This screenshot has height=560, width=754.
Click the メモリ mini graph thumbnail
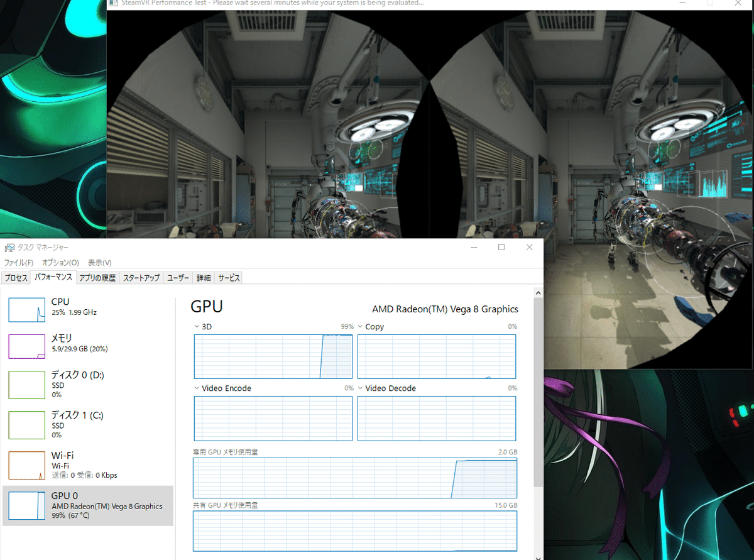(26, 346)
